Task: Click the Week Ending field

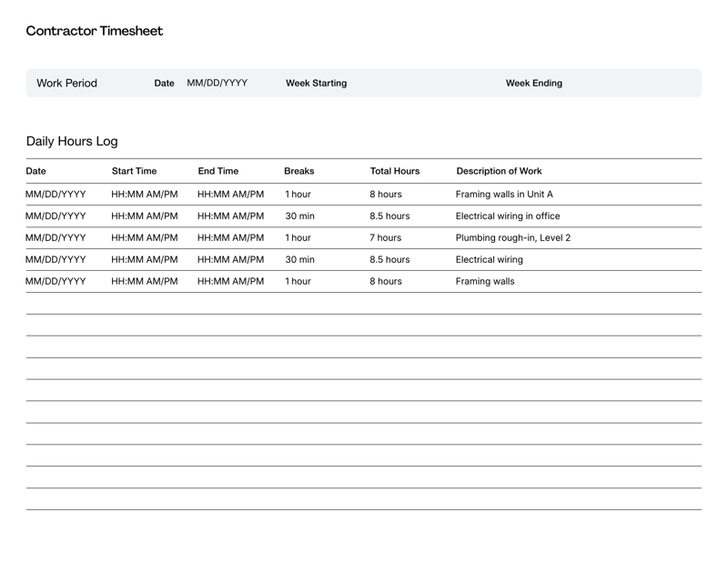Action: coord(535,83)
